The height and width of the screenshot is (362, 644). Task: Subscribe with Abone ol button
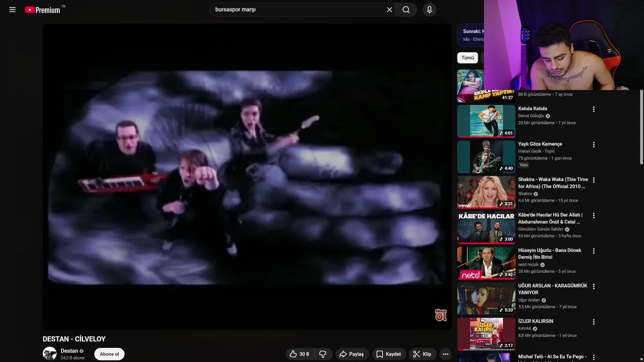pyautogui.click(x=109, y=354)
